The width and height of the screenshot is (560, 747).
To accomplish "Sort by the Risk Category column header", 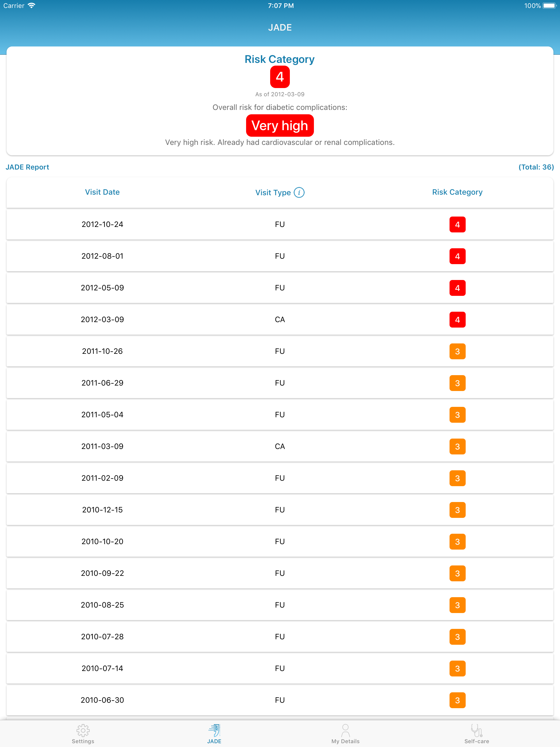I will (x=457, y=192).
